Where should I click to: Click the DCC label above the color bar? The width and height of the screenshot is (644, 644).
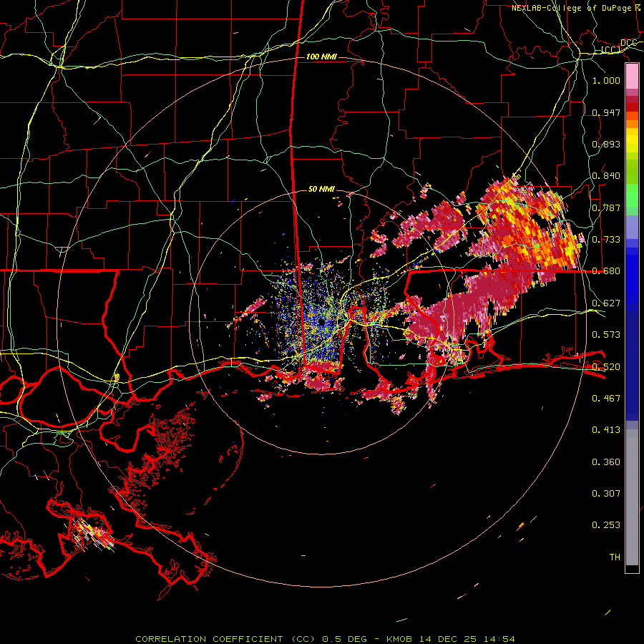629,43
